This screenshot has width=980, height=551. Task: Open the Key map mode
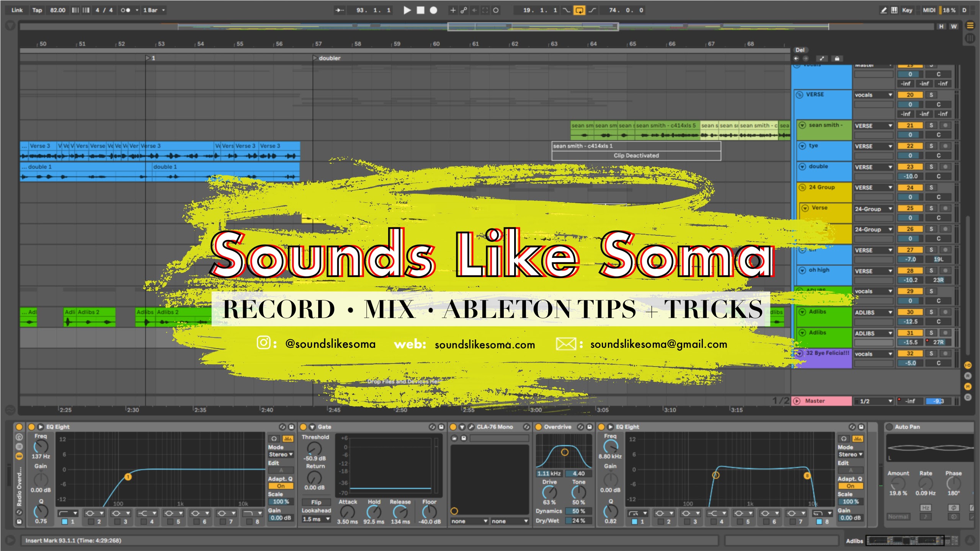click(907, 10)
